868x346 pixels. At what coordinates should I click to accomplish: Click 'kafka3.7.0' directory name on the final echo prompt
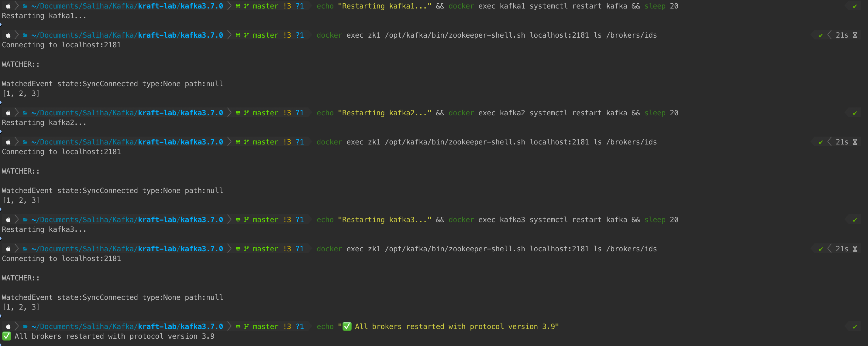click(201, 327)
